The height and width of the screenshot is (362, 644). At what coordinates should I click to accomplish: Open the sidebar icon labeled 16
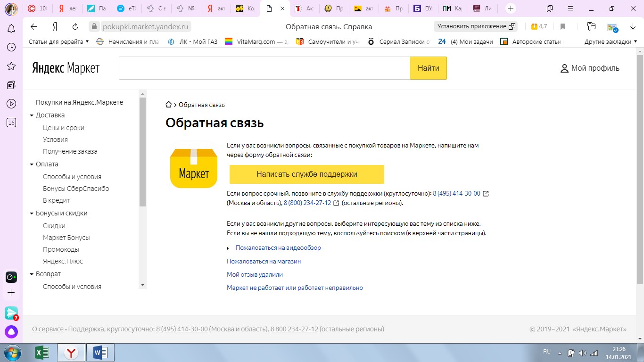click(11, 123)
